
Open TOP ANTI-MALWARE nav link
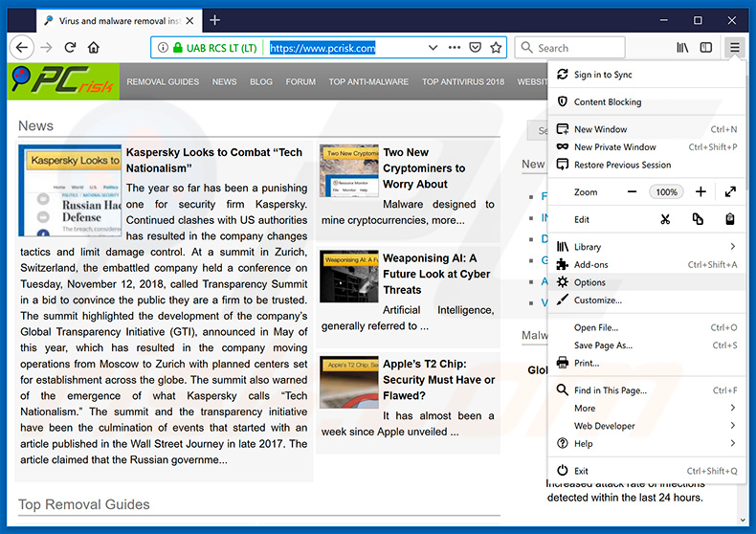point(368,82)
